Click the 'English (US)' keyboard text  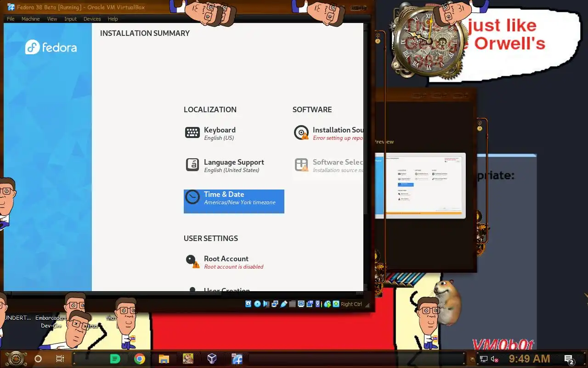219,138
